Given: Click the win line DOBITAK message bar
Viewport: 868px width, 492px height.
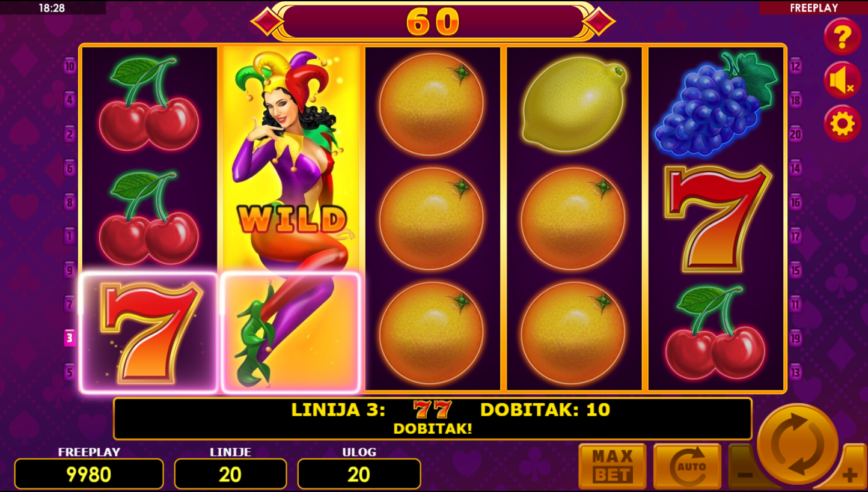Looking at the screenshot, I should (x=433, y=419).
